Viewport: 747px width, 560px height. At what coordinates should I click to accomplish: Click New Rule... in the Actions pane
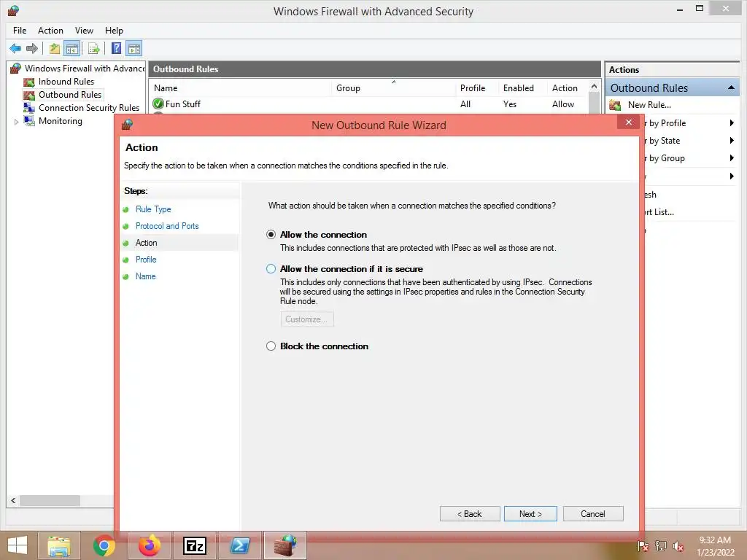click(649, 105)
